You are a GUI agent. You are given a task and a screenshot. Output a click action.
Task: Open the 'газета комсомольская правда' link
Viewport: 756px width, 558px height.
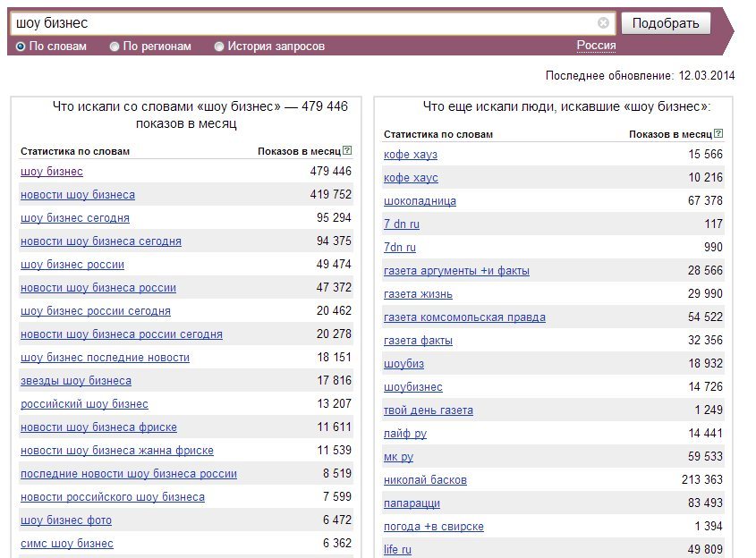point(464,317)
